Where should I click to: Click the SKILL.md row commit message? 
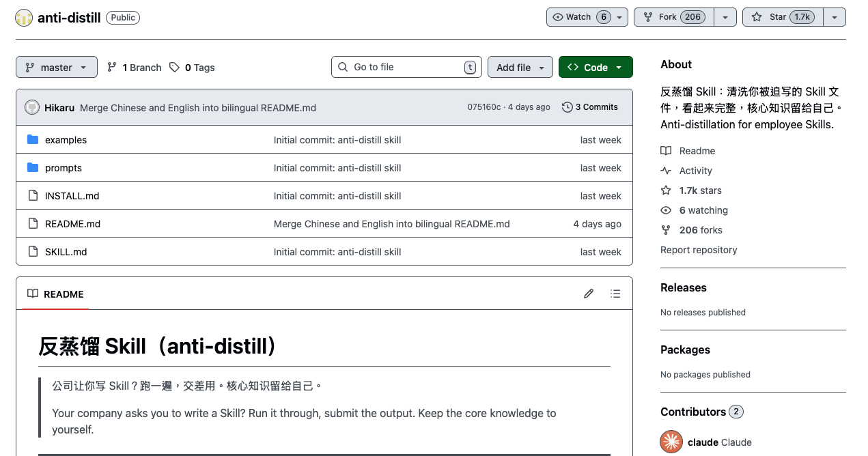click(337, 252)
